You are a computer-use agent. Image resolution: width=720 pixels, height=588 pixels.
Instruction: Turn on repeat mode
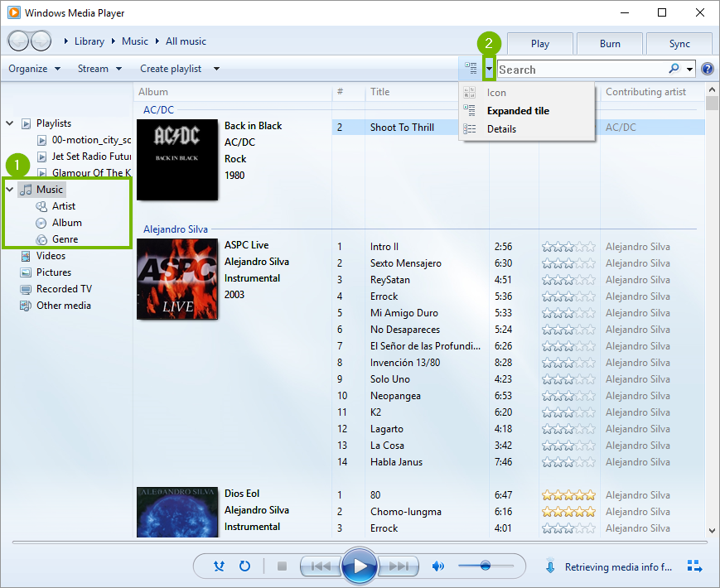tap(244, 566)
